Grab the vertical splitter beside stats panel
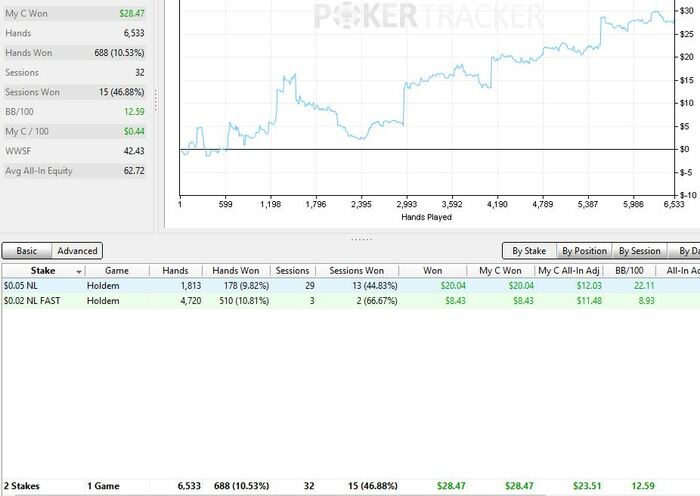 coord(156,100)
